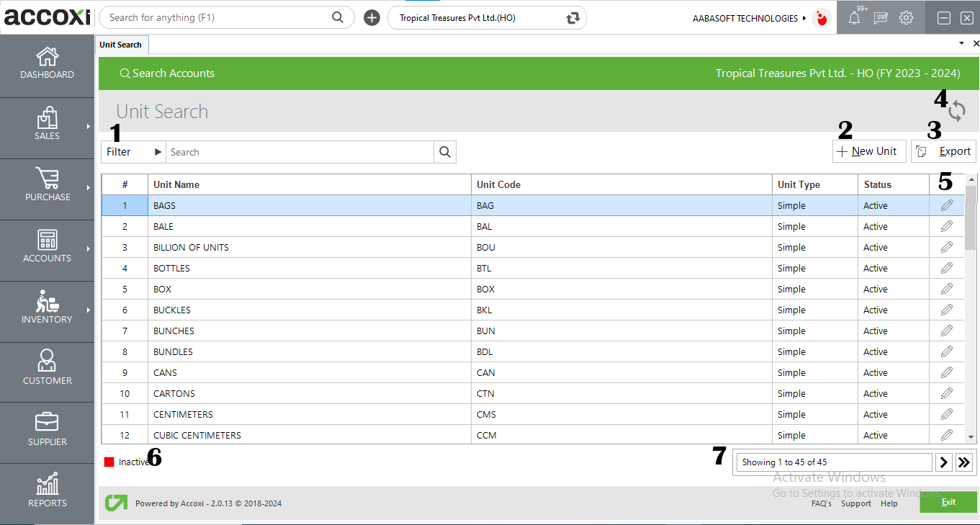Image resolution: width=980 pixels, height=525 pixels.
Task: Edit the BAGS unit using pencil icon
Action: [946, 205]
